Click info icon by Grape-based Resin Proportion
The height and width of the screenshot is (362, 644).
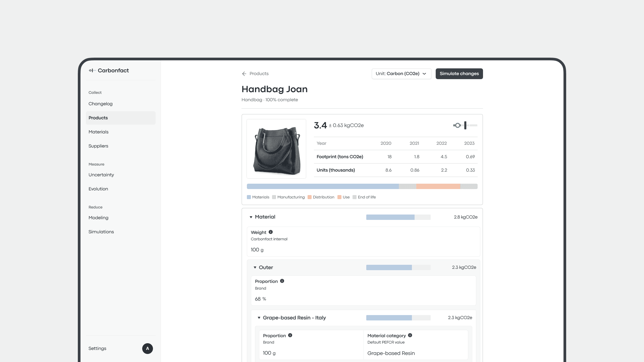point(290,335)
